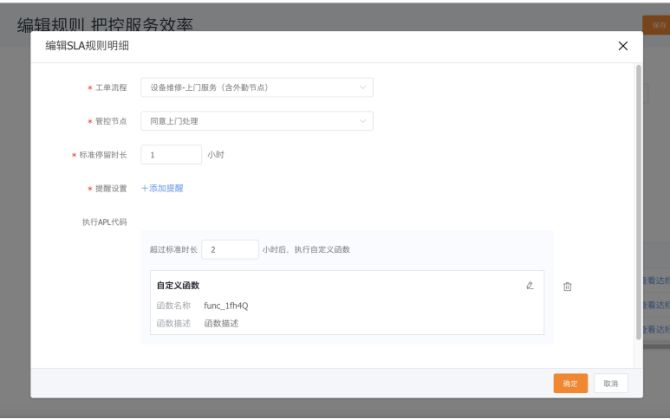The width and height of the screenshot is (670, 419).
Task: Click the orange 保存 button behind dialog
Action: pos(658,25)
